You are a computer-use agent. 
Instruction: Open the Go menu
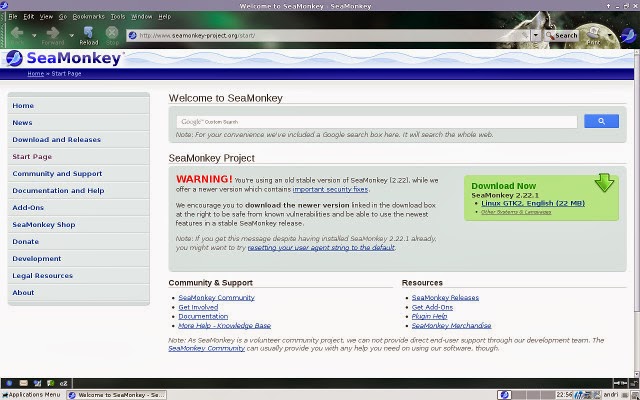pos(62,17)
